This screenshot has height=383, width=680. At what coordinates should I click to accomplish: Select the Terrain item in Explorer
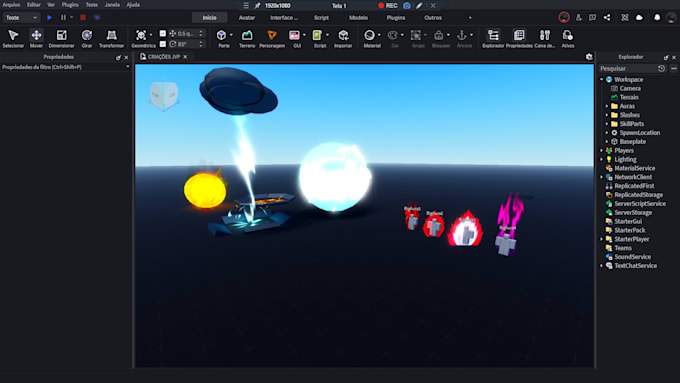click(629, 97)
